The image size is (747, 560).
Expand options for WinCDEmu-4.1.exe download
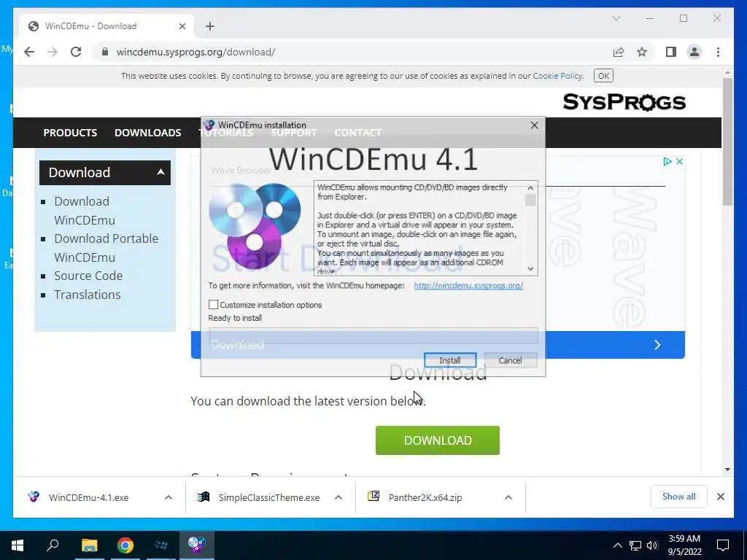coord(169,497)
